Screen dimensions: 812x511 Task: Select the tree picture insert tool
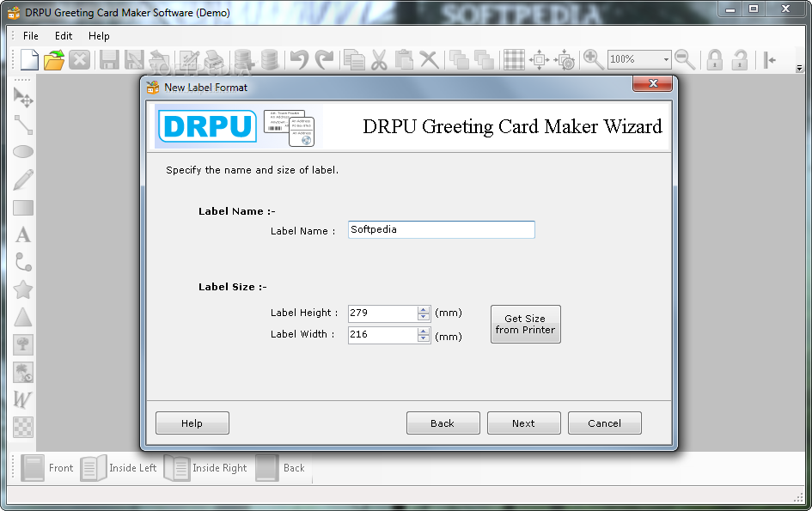click(x=23, y=344)
